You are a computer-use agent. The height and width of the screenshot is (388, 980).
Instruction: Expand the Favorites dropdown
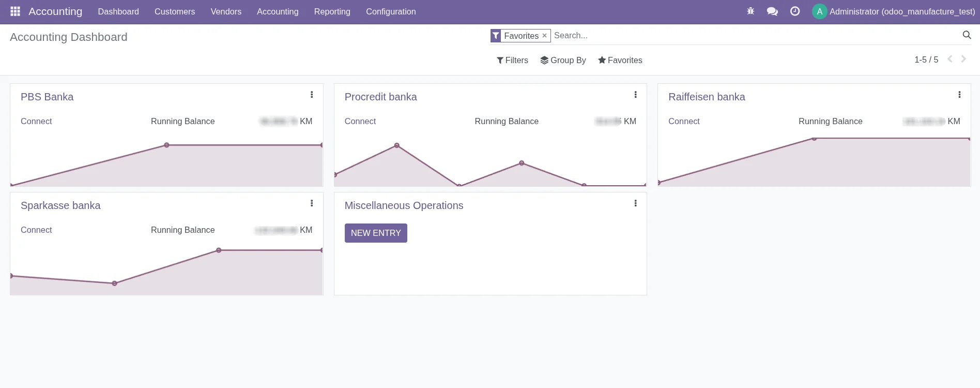pyautogui.click(x=620, y=61)
